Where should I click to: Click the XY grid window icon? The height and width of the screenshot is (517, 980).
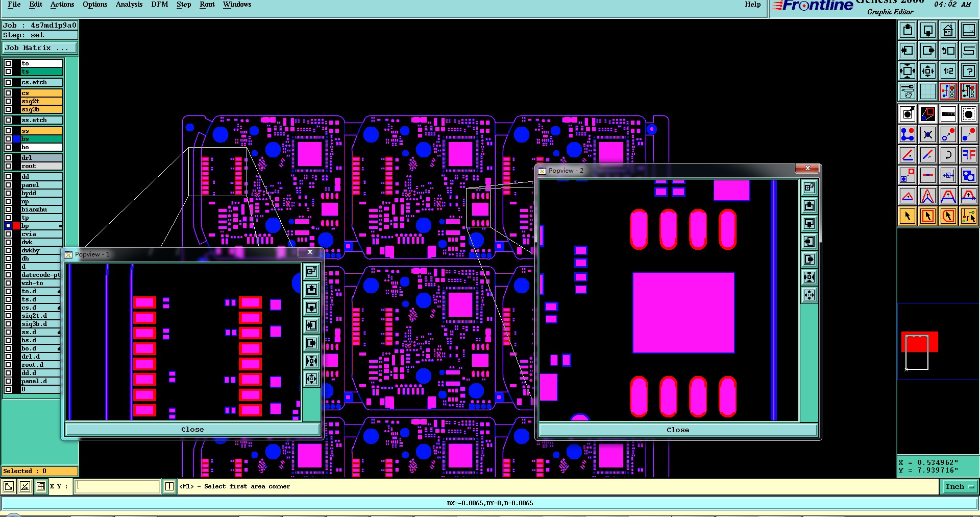coord(969,30)
